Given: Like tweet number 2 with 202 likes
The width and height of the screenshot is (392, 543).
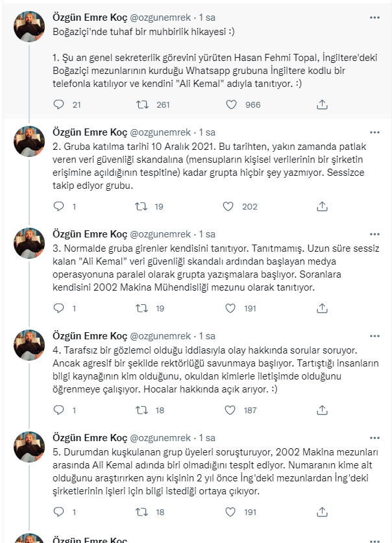Looking at the screenshot, I should click(x=228, y=206).
